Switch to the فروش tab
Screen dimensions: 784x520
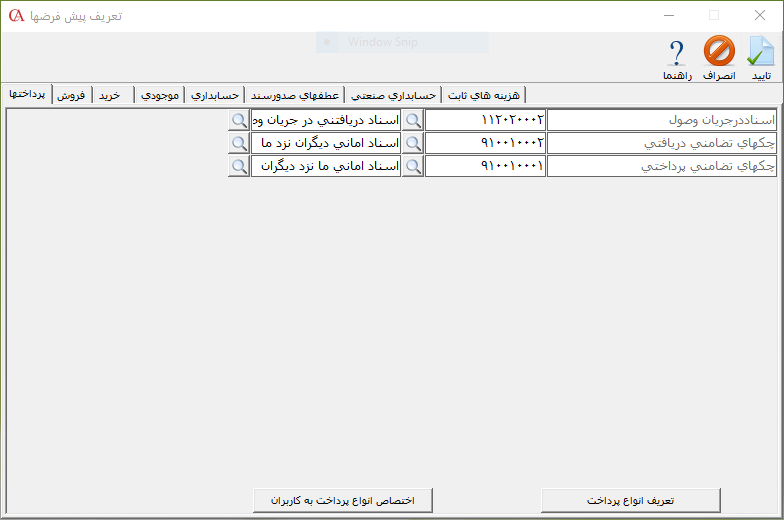click(71, 95)
